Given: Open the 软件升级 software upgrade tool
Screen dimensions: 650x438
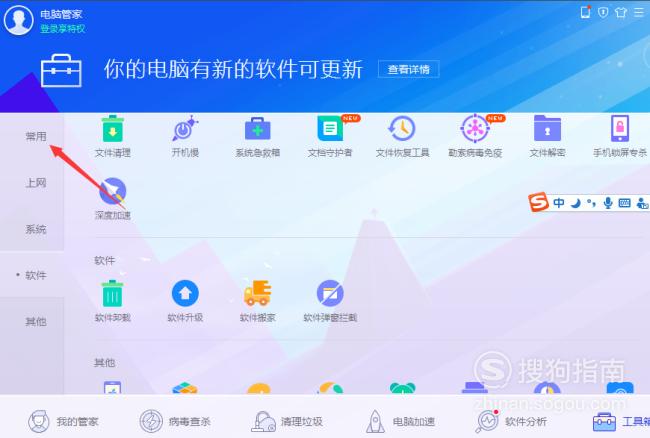Looking at the screenshot, I should point(185,301).
